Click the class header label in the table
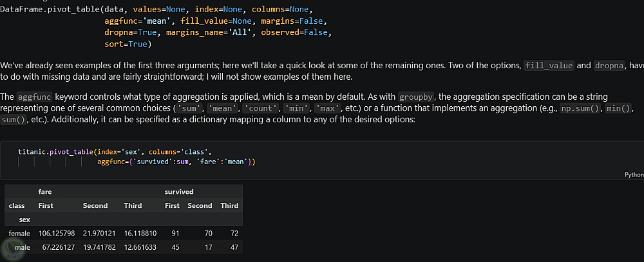 pos(16,206)
